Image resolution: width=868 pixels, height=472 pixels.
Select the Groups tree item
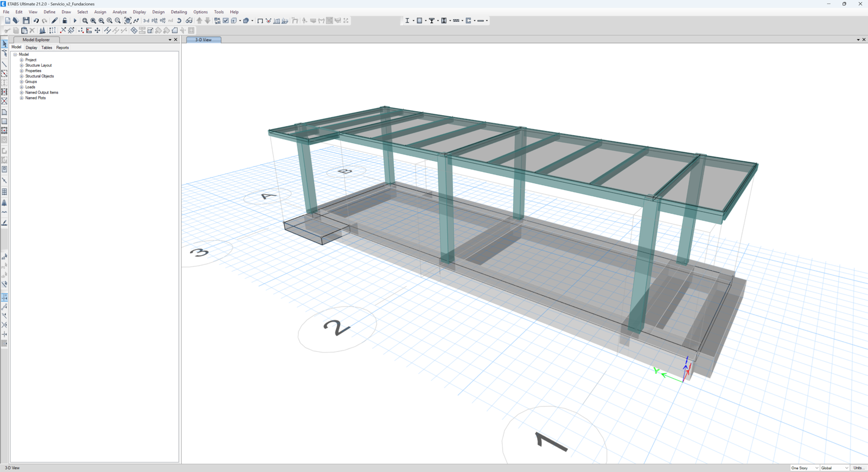pos(31,81)
